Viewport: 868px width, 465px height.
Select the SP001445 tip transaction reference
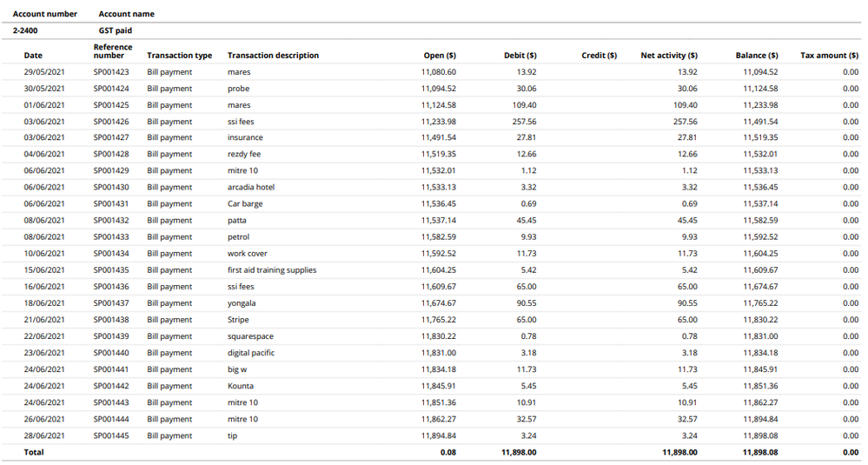click(x=111, y=435)
